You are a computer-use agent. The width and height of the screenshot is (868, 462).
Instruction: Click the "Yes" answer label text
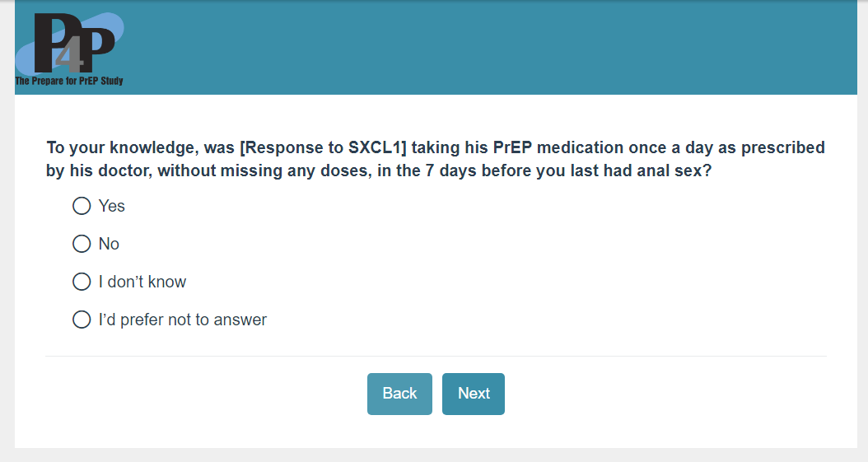pyautogui.click(x=112, y=206)
